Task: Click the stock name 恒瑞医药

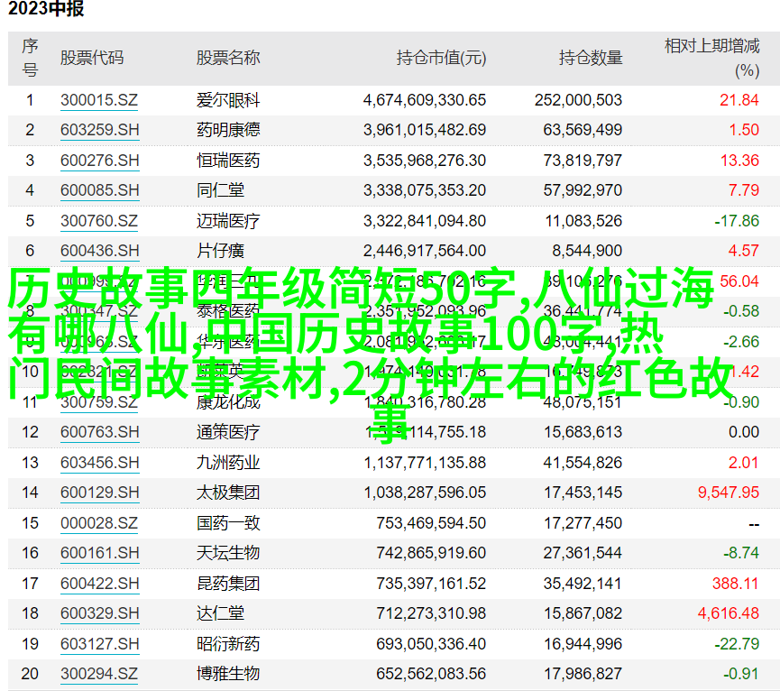Action: pos(228,161)
